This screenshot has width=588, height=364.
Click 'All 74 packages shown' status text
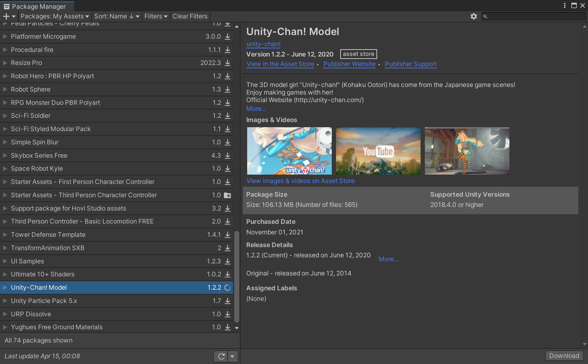pos(39,340)
